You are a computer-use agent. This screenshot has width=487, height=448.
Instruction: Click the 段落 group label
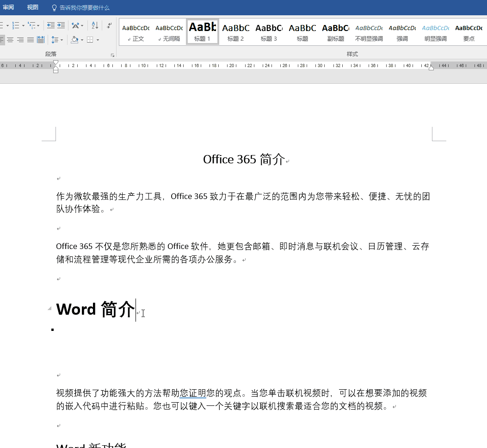click(x=50, y=54)
